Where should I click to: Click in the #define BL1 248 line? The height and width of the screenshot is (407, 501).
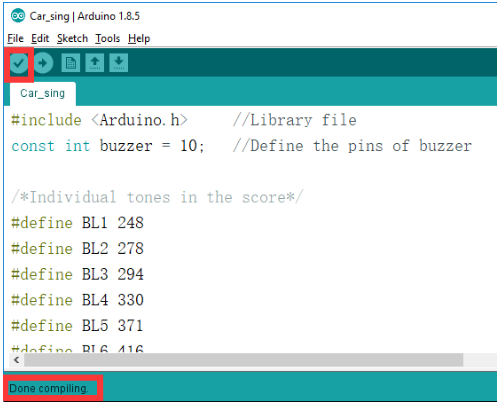click(x=77, y=223)
